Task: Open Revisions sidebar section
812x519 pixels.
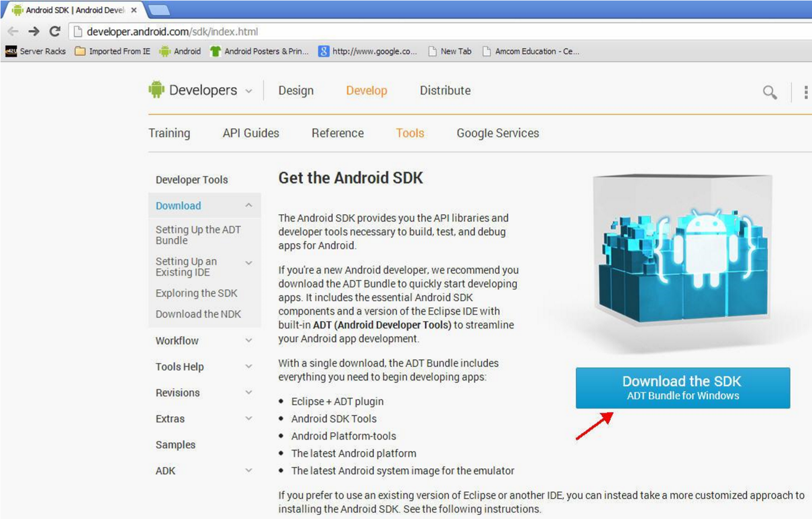Action: 178,393
